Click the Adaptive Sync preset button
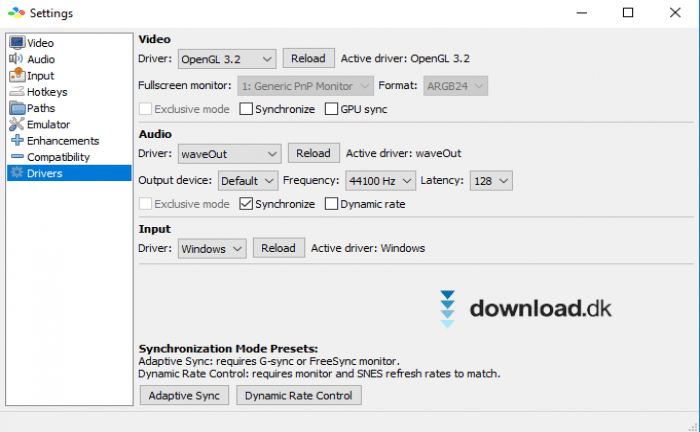The height and width of the screenshot is (432, 700). point(184,395)
